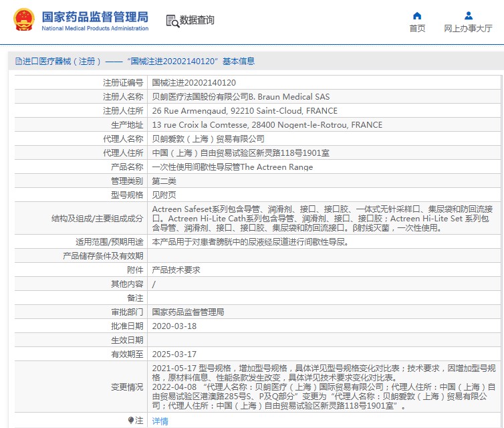Click the 有效期至 row label

point(127,354)
